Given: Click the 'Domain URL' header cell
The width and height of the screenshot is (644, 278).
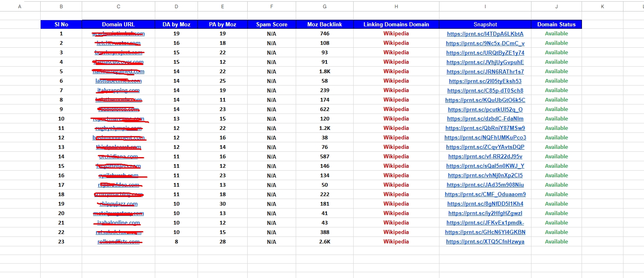Looking at the screenshot, I should [x=118, y=24].
